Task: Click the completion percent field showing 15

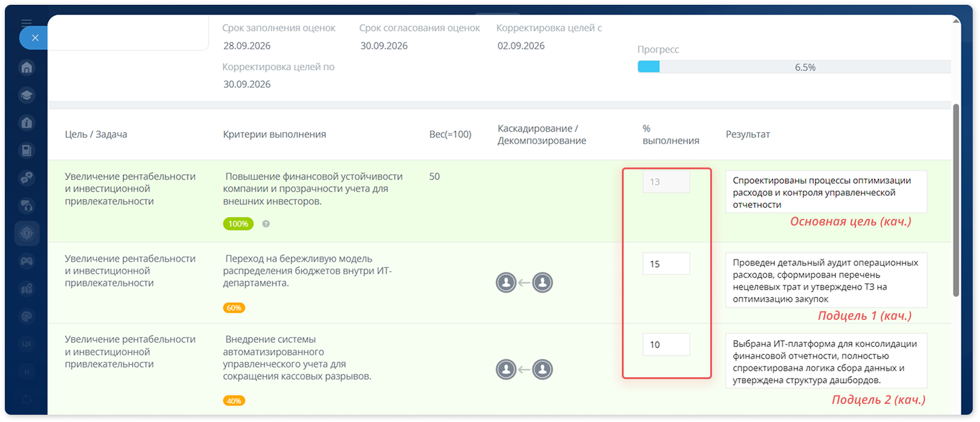Action: (666, 264)
